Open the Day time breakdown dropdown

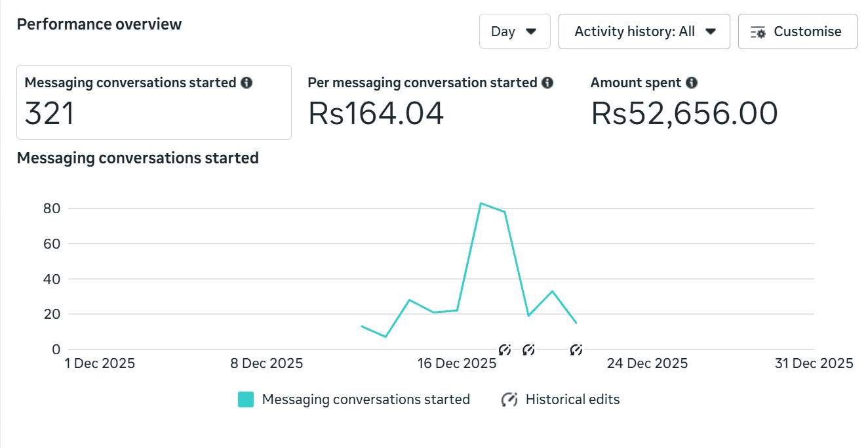click(x=515, y=31)
